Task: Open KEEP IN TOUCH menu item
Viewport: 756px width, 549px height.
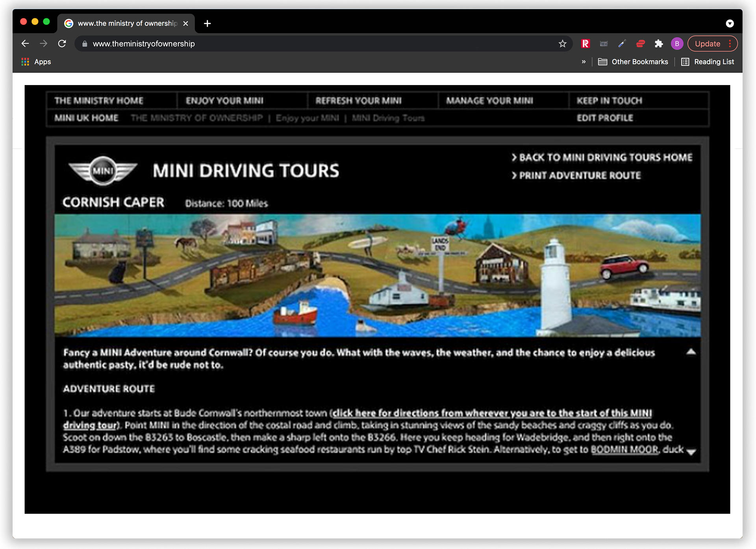Action: coord(610,101)
